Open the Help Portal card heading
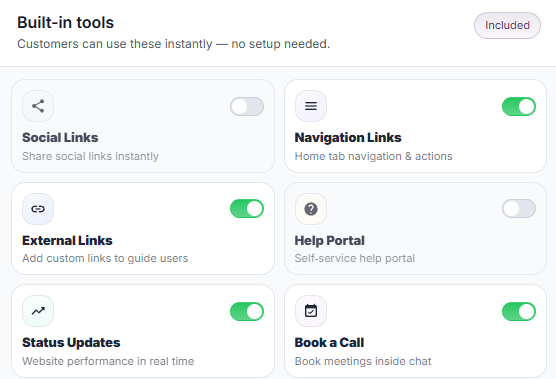 329,240
